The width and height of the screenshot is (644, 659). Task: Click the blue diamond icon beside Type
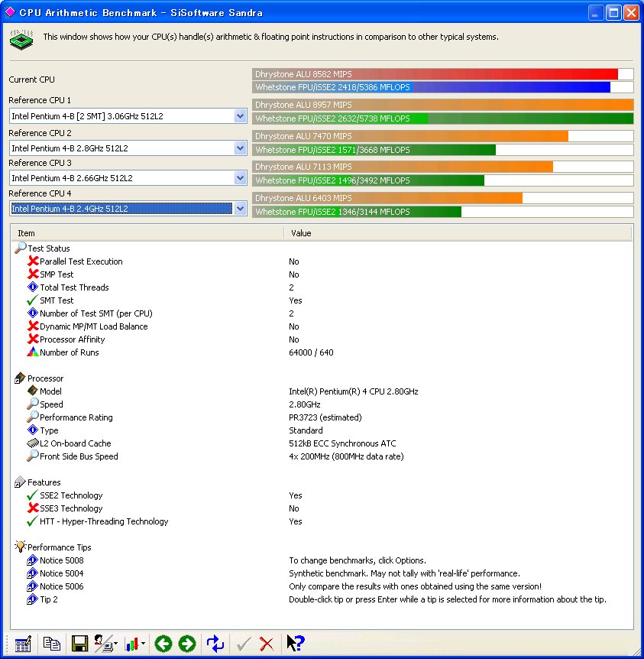33,430
